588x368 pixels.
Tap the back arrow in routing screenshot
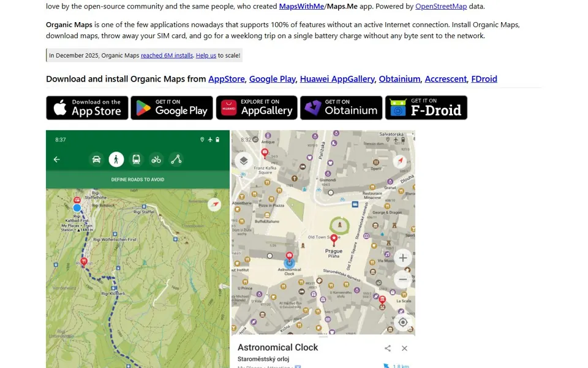[x=56, y=159]
